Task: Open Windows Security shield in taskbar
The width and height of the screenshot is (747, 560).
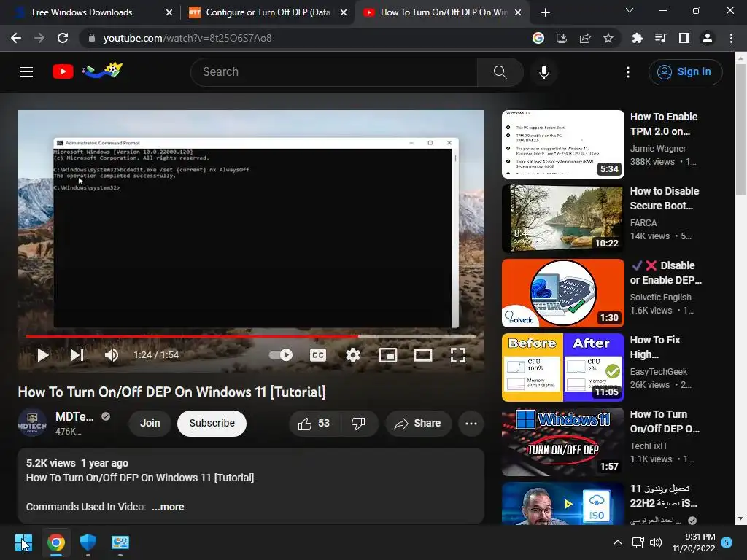Action: click(88, 542)
